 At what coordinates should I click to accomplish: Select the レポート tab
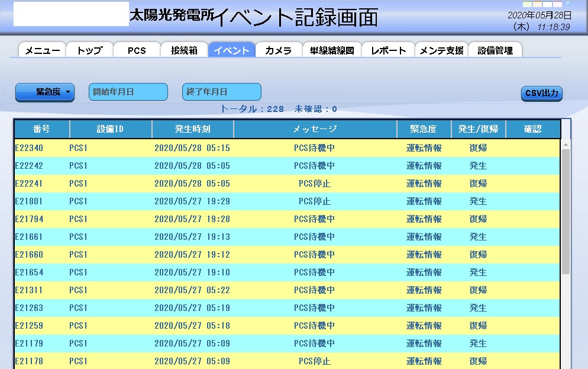point(388,50)
